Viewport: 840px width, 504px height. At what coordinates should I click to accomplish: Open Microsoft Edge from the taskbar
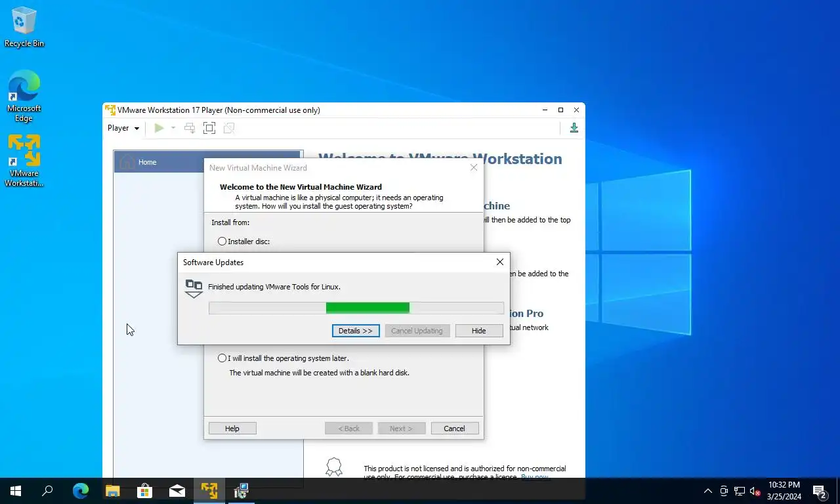click(81, 491)
